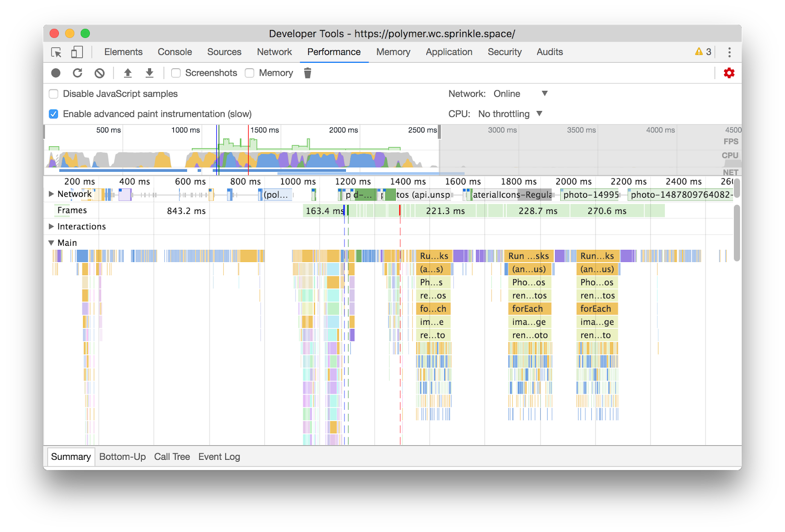Expand the Network track

click(x=51, y=194)
